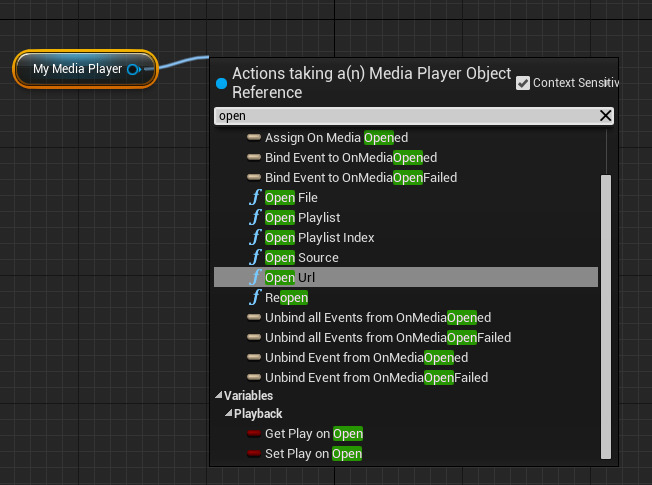Image resolution: width=652 pixels, height=485 pixels.
Task: Click the action list vertical scrollbar thumb
Action: (606, 317)
